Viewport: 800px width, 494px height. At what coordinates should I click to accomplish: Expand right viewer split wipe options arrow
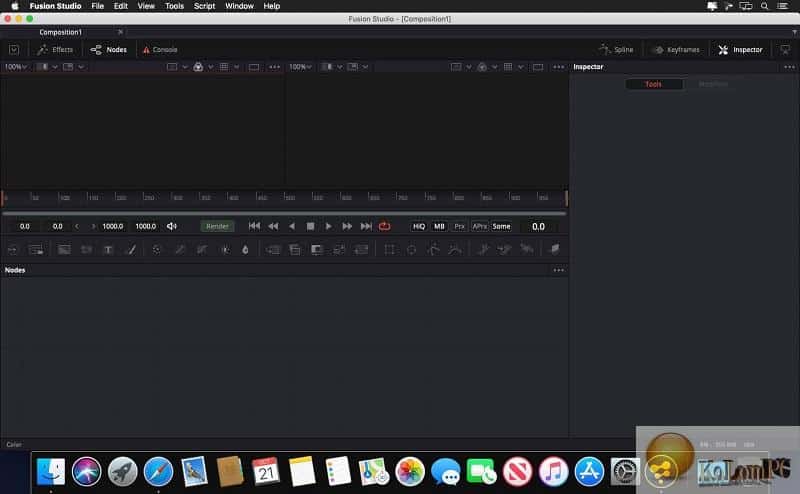click(339, 67)
